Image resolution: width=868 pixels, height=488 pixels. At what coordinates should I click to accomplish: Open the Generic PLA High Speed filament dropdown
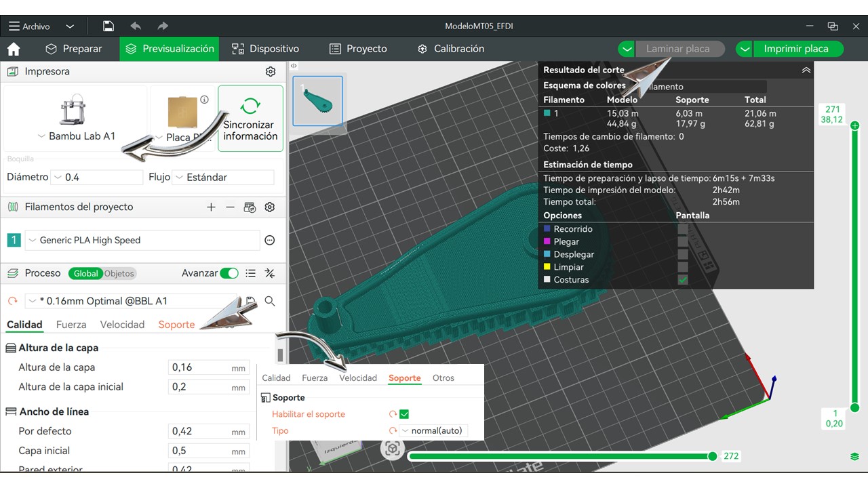click(x=142, y=240)
